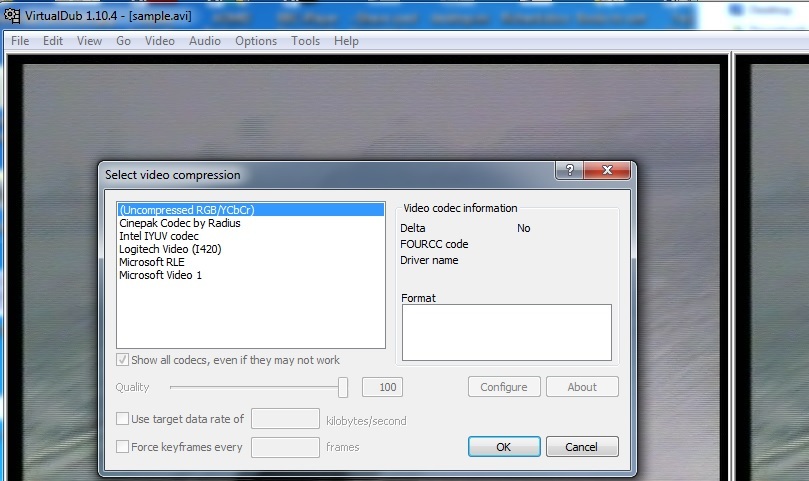Open the File menu

(20, 41)
